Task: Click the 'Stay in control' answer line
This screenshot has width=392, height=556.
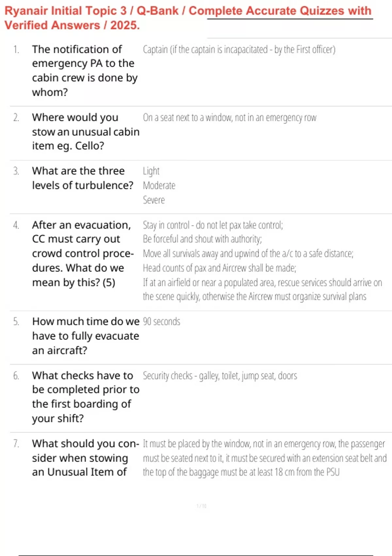Action: 213,225
